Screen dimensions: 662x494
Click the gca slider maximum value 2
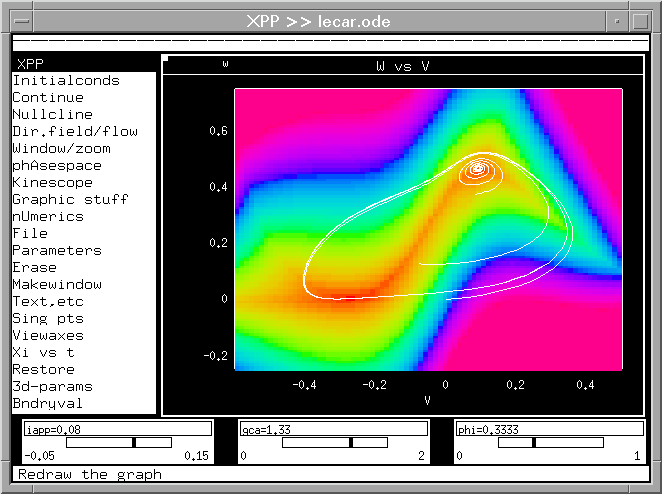(421, 456)
